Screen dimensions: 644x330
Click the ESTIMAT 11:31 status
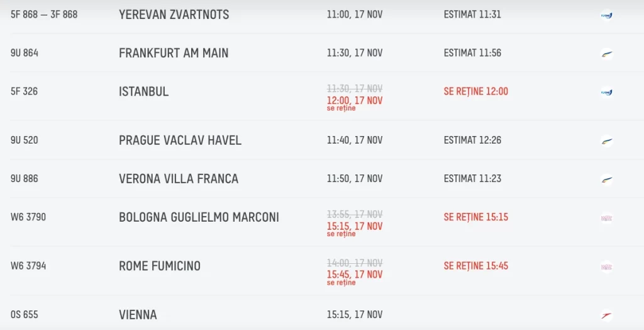coord(472,14)
